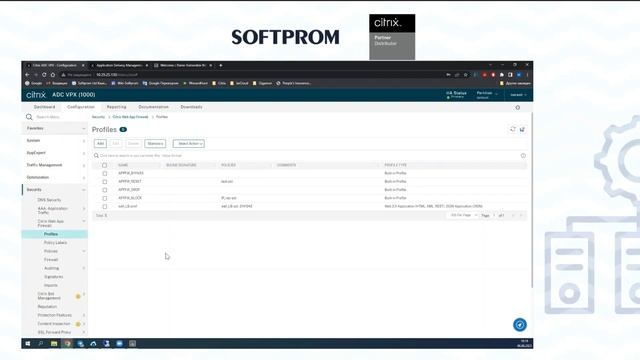Click the browser home icon
Viewport: 640px width, 360px height.
click(x=53, y=75)
